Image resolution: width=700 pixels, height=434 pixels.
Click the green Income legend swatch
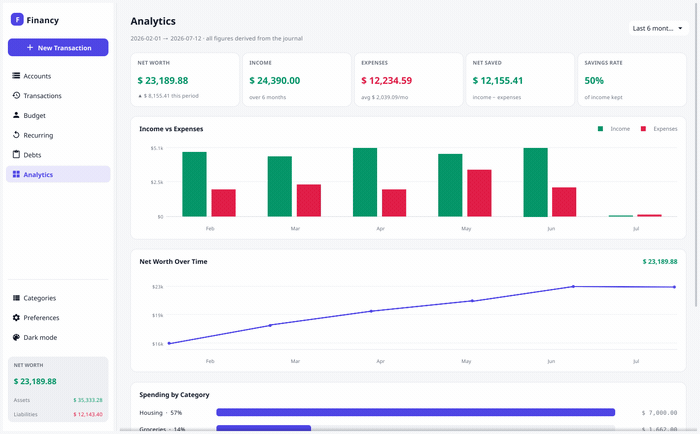(600, 129)
